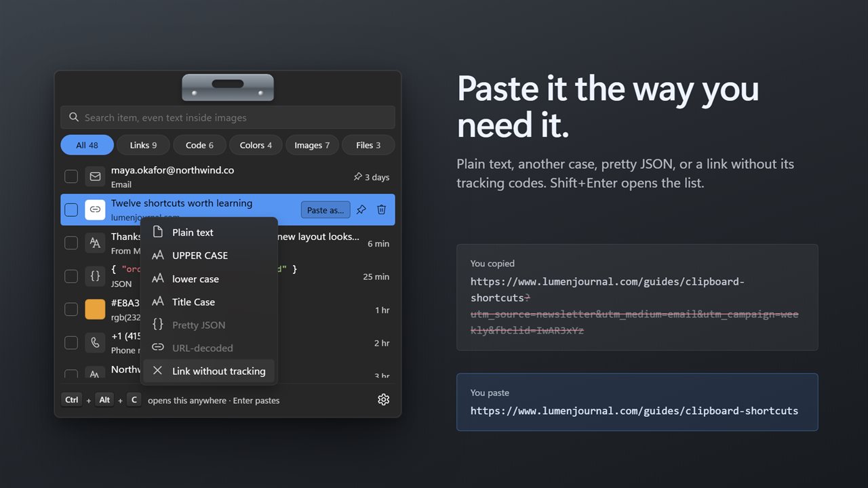Image resolution: width=868 pixels, height=488 pixels.
Task: Click the search item input field
Action: [228, 117]
